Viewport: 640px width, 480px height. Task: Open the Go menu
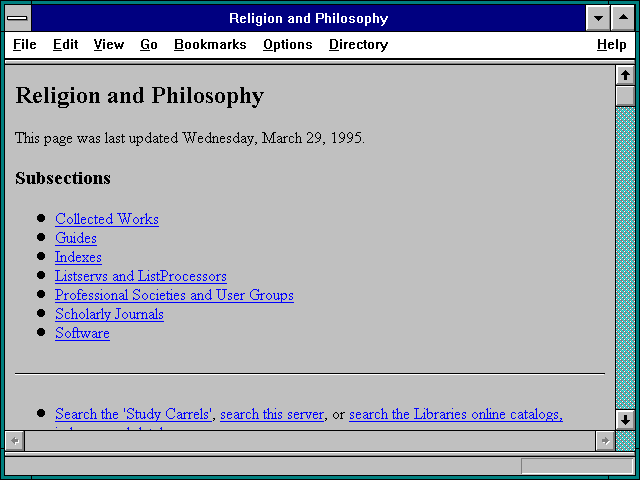[149, 44]
